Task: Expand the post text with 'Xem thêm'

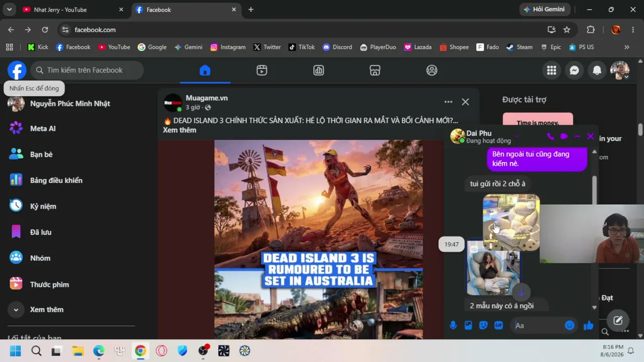Action: [x=180, y=130]
